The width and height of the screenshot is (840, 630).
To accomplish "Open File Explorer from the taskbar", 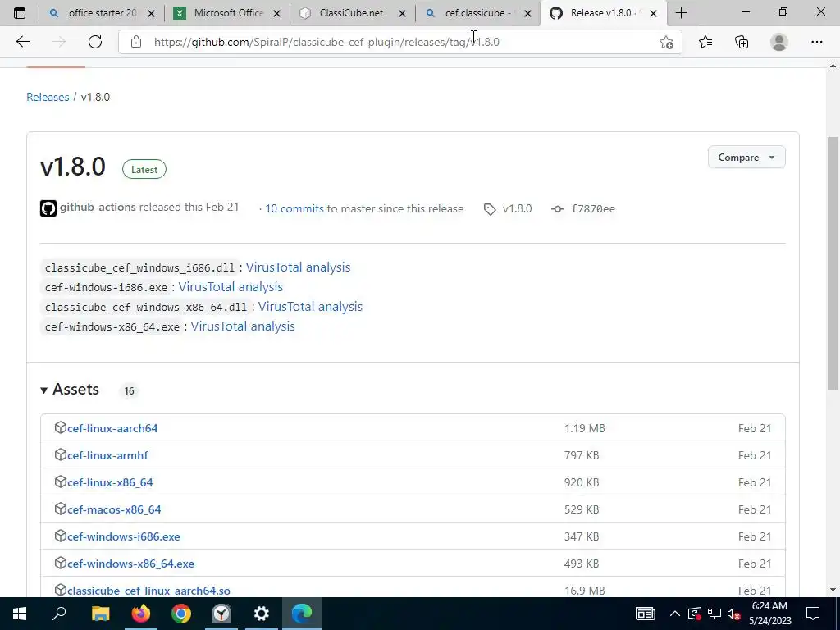I will pyautogui.click(x=100, y=614).
